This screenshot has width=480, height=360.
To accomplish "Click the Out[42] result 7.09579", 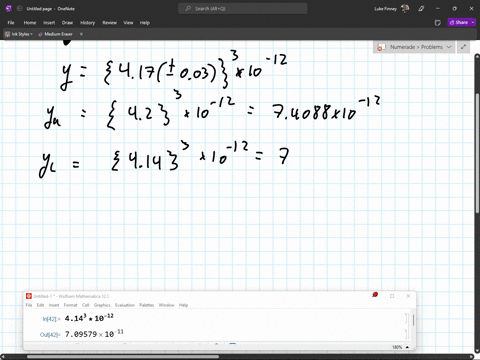I will pos(94,334).
